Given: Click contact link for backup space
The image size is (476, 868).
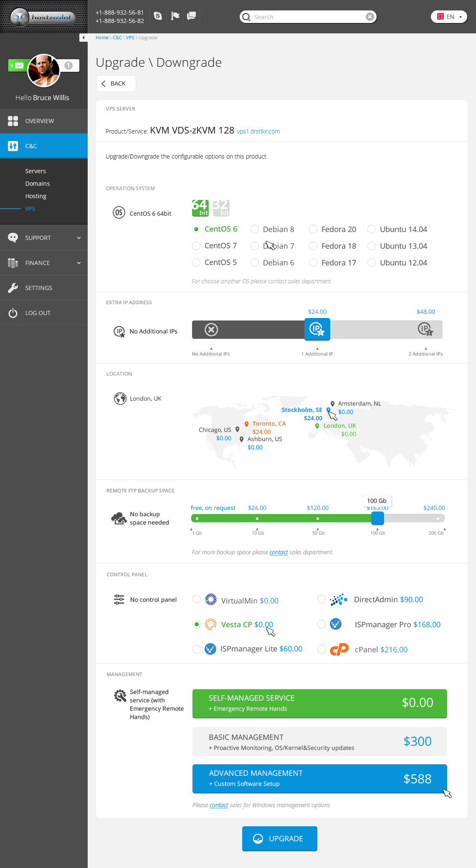Looking at the screenshot, I should tap(279, 552).
